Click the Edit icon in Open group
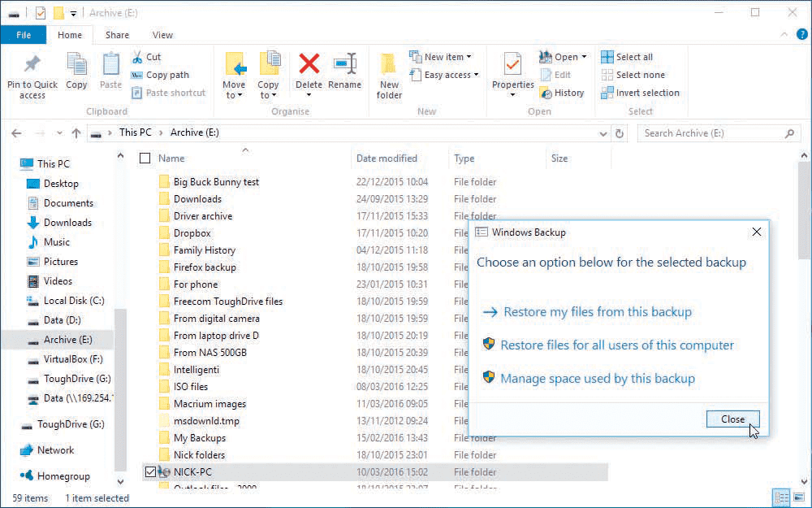 546,75
